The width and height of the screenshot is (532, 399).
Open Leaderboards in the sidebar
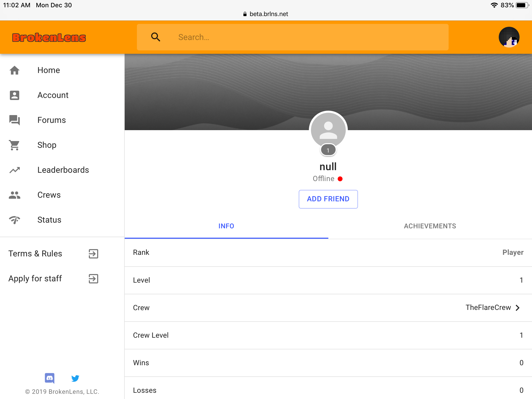[x=62, y=170]
